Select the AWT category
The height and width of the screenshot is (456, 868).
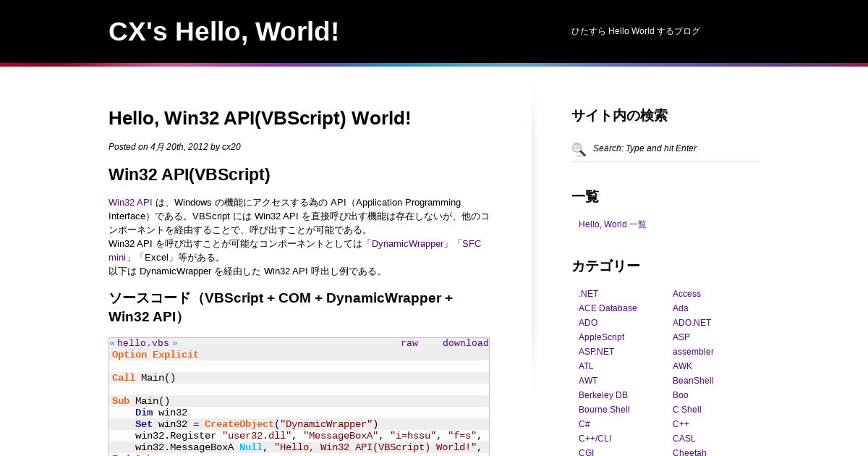588,381
